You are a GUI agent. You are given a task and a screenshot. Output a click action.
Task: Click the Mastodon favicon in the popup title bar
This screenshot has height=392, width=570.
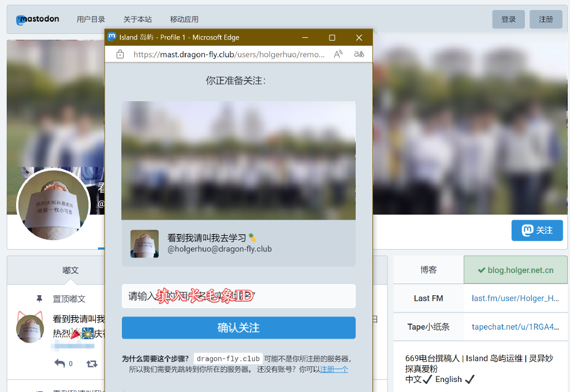(x=111, y=37)
